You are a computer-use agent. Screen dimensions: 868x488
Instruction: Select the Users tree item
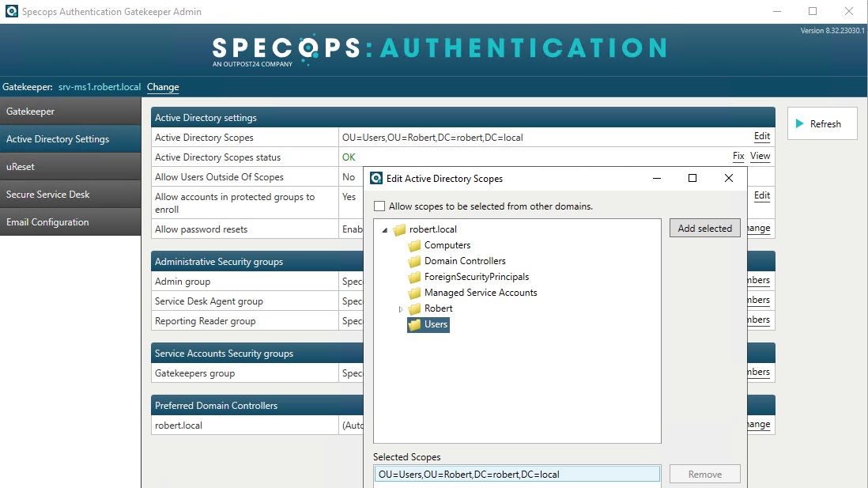[x=436, y=324]
